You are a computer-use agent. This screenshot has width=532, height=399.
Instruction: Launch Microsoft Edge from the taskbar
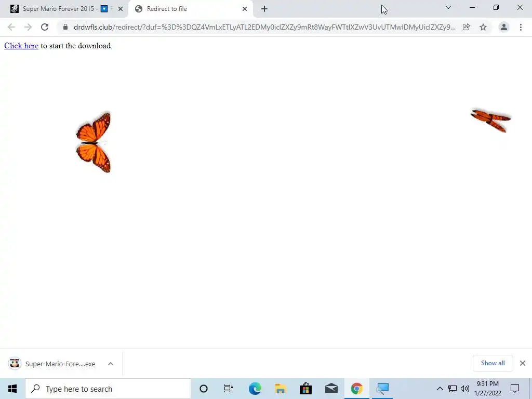click(255, 389)
